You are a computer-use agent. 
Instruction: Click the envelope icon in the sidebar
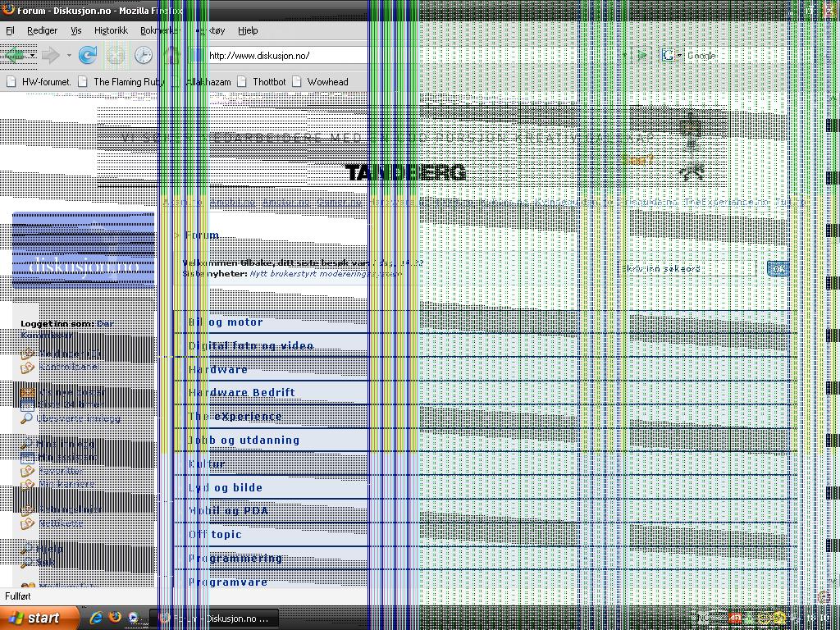click(x=27, y=393)
